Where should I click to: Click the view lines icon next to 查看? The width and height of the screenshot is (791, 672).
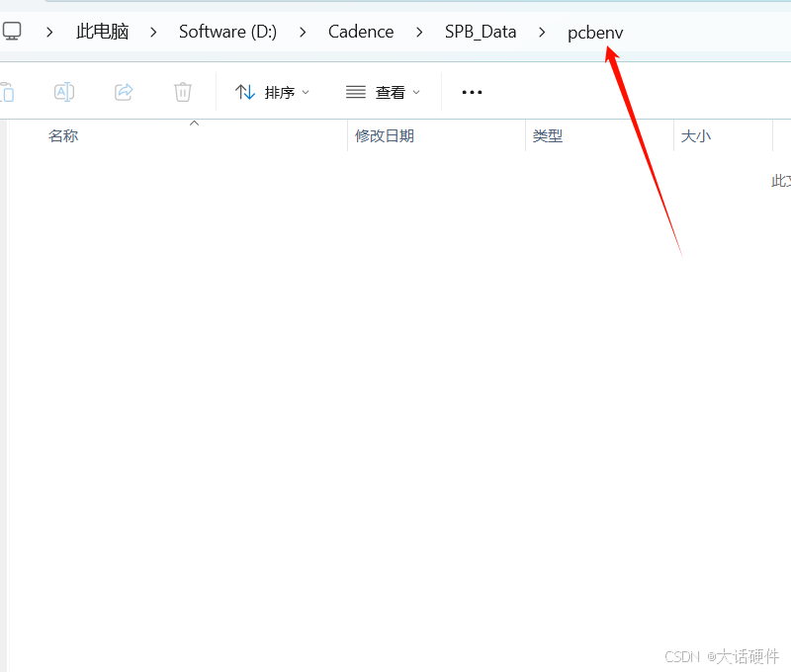[x=355, y=92]
